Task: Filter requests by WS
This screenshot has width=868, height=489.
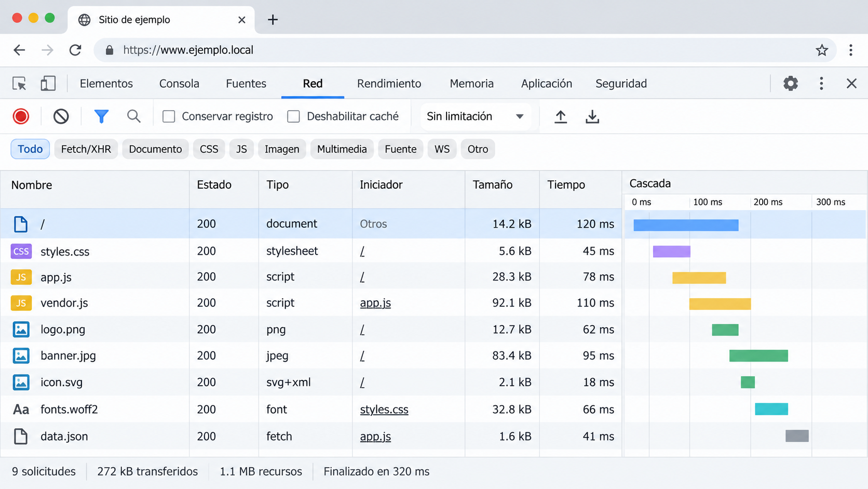Action: 442,149
